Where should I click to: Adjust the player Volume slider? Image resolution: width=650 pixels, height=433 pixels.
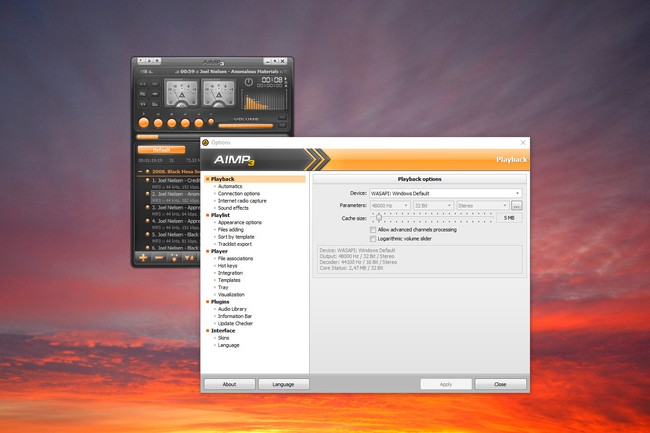pyautogui.click(x=246, y=126)
